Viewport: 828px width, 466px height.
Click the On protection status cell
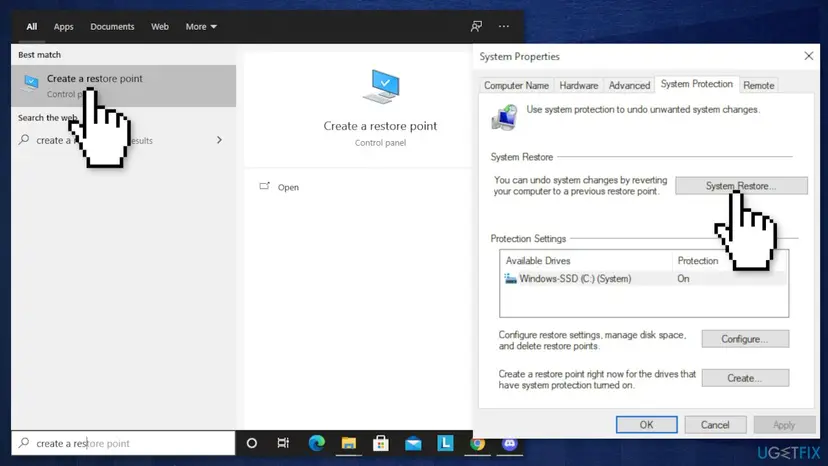click(683, 278)
